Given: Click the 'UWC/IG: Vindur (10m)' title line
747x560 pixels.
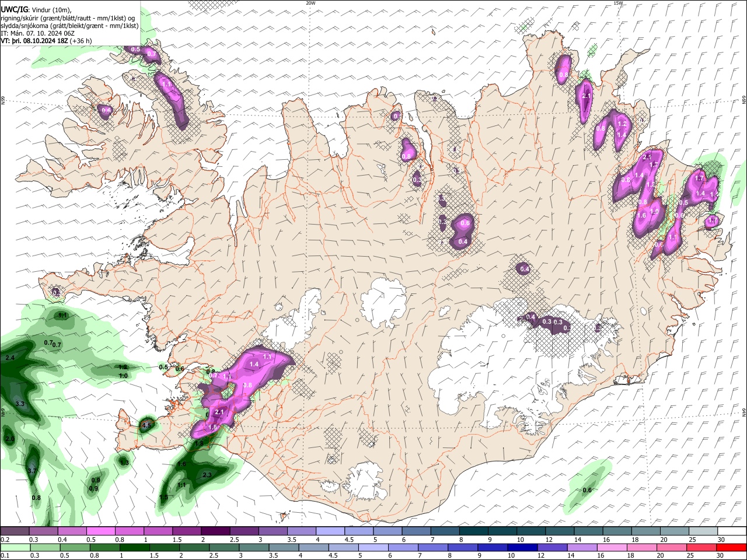Looking at the screenshot, I should [x=36, y=9].
